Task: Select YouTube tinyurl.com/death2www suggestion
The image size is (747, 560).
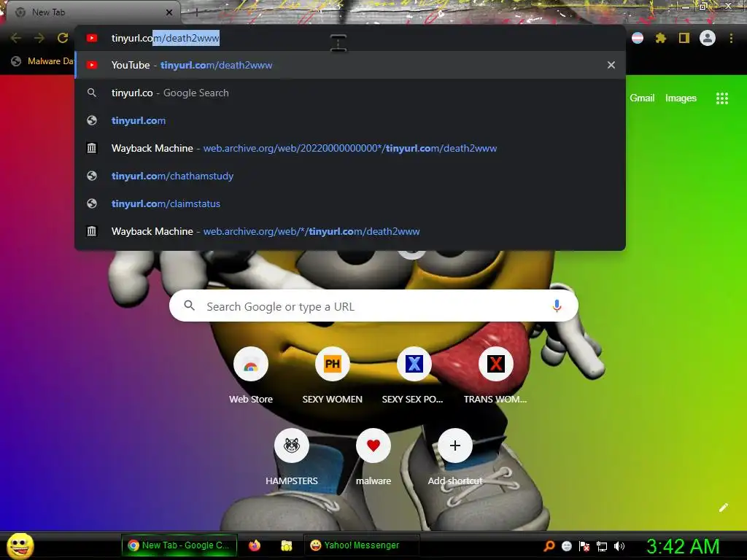Action: coord(350,65)
